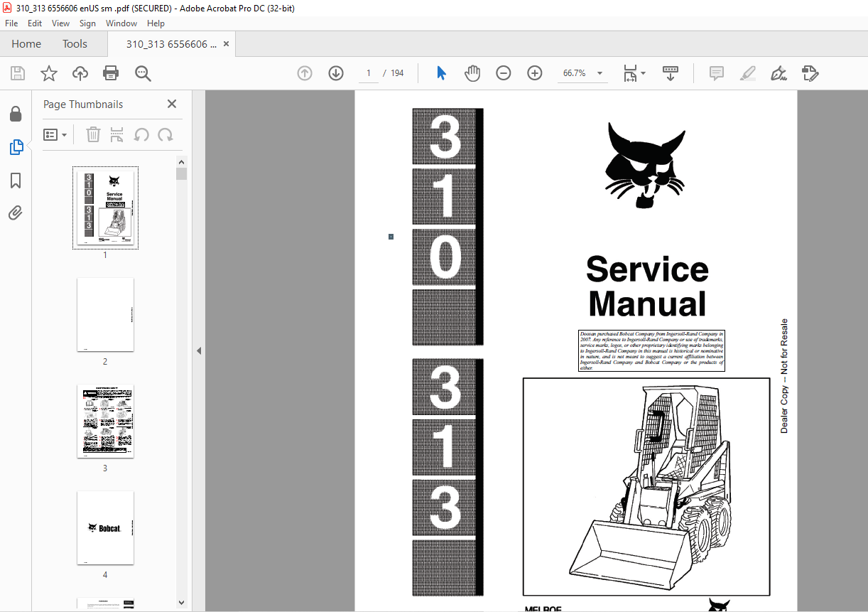The width and height of the screenshot is (868, 612).
Task: Open the View menu
Action: coord(60,23)
